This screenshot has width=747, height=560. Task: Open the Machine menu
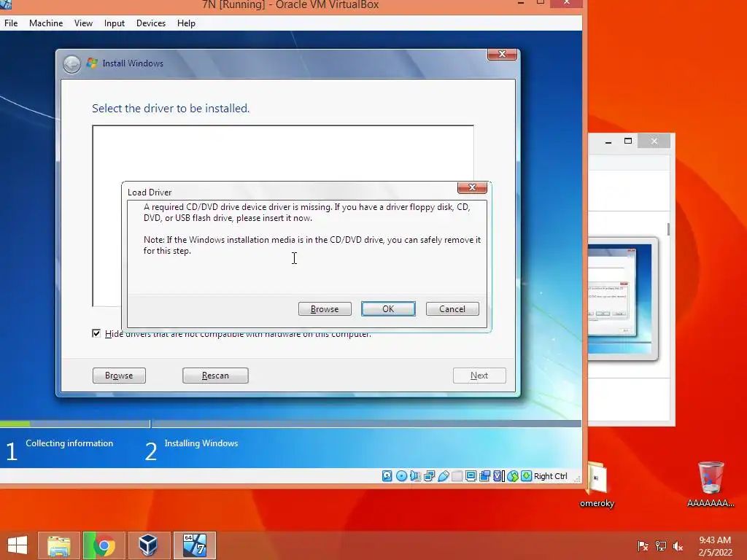point(46,23)
